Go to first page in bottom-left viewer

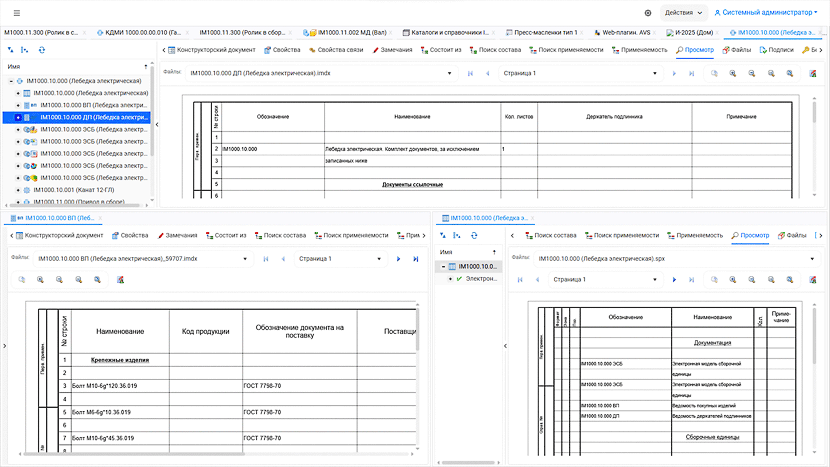pyautogui.click(x=266, y=259)
